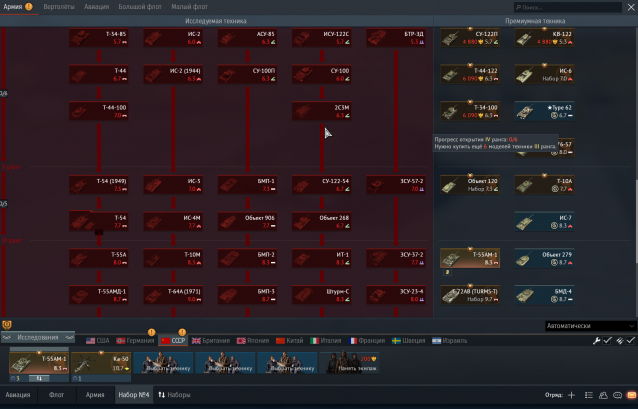Choose the 2С3М vehicle card

click(x=321, y=111)
